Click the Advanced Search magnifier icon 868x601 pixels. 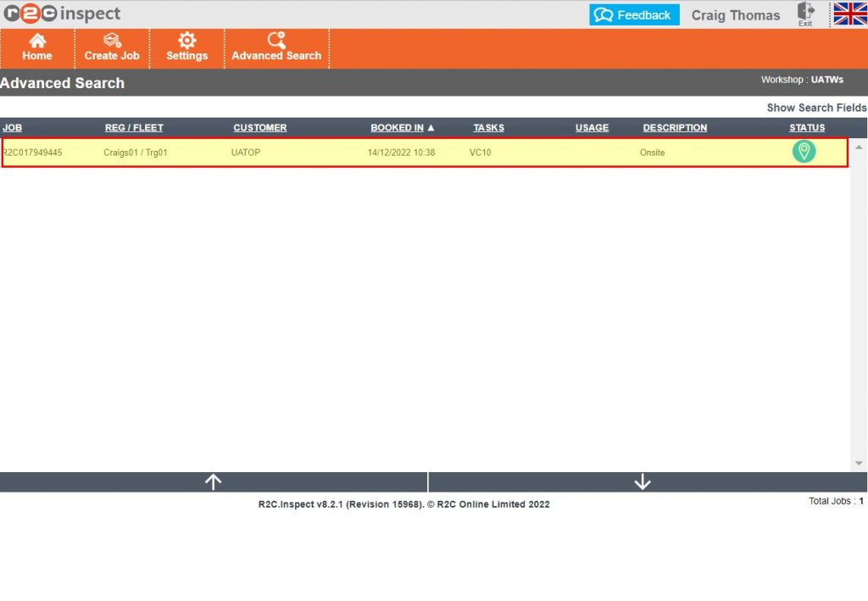[x=276, y=41]
